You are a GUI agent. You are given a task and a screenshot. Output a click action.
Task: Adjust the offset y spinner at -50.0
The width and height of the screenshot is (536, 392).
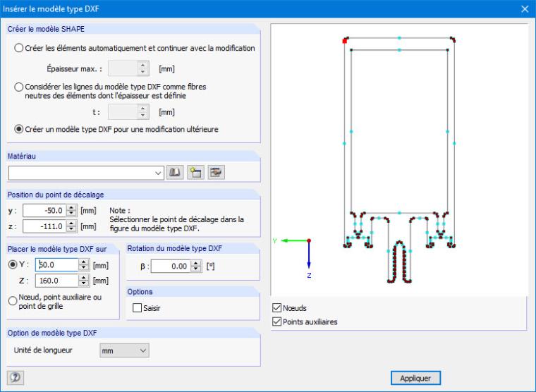[x=71, y=211]
